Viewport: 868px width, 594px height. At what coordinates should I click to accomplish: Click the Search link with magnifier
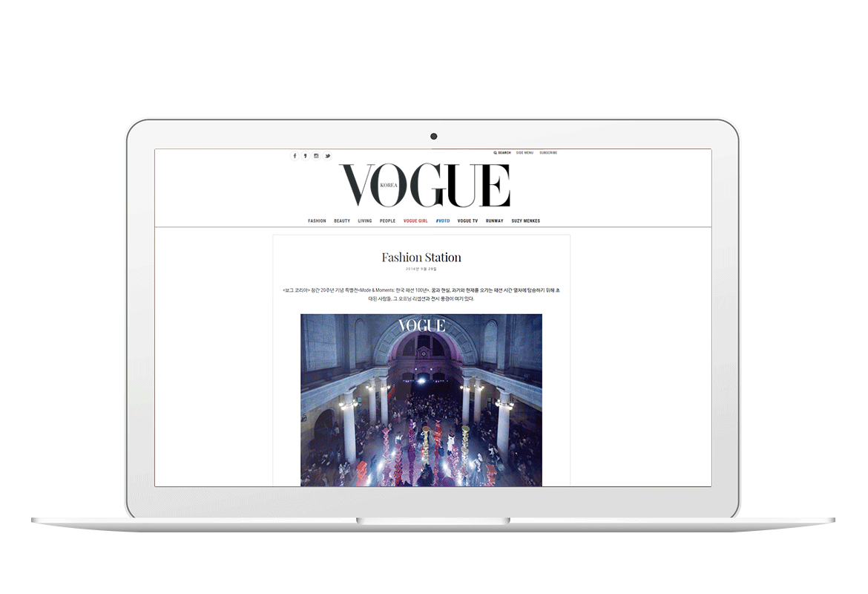pos(502,153)
